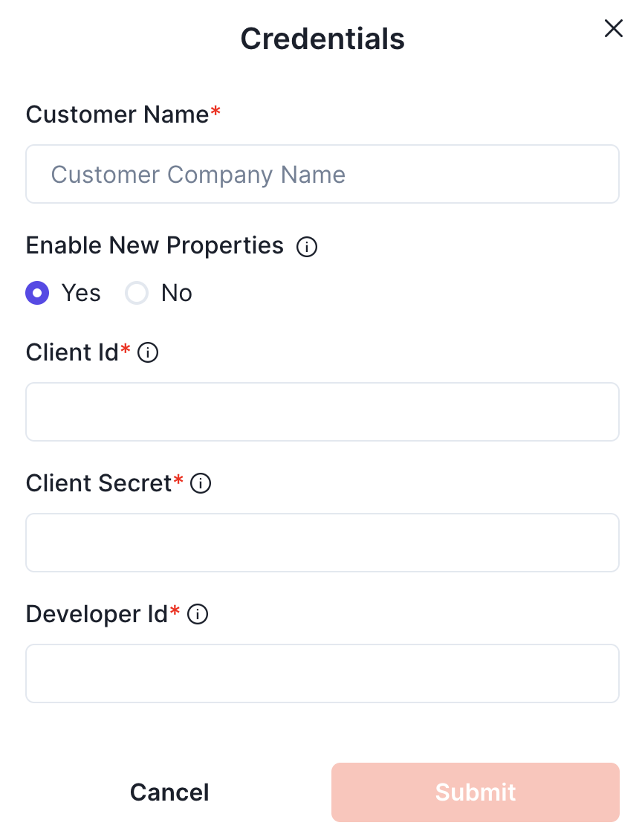The height and width of the screenshot is (840, 642).
Task: Click the Credentials dialog title
Action: pyautogui.click(x=322, y=39)
